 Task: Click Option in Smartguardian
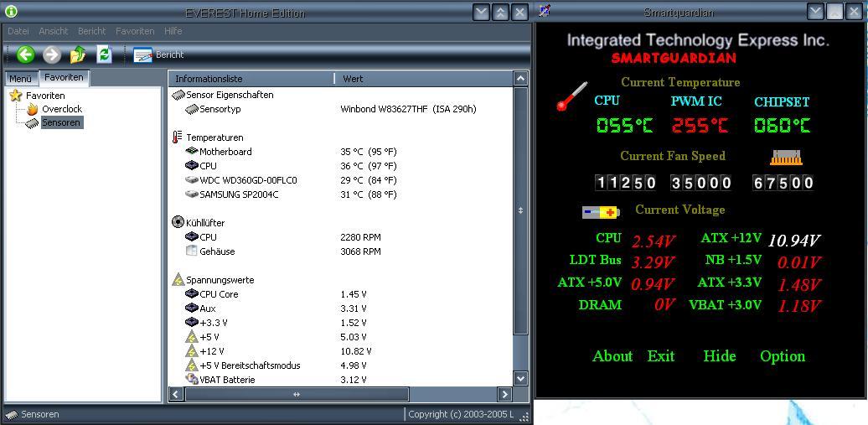click(783, 356)
